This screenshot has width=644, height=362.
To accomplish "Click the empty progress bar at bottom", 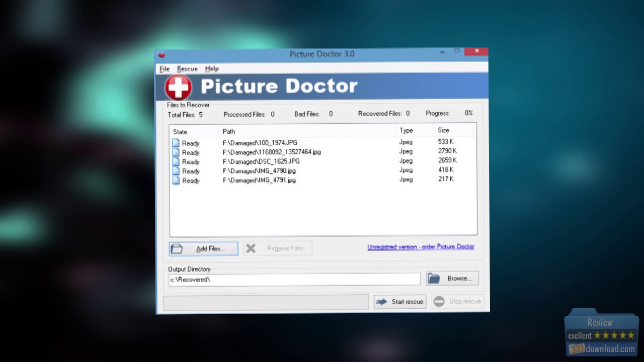I will click(x=266, y=302).
